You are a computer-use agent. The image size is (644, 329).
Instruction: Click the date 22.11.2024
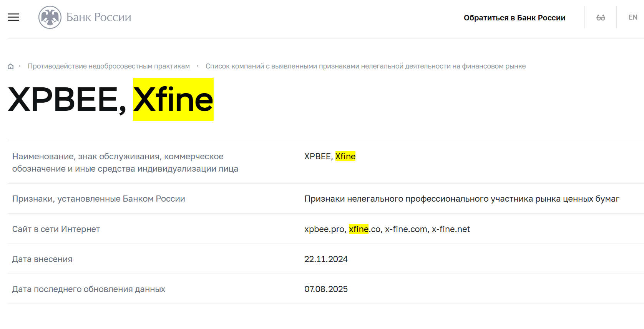tap(326, 259)
